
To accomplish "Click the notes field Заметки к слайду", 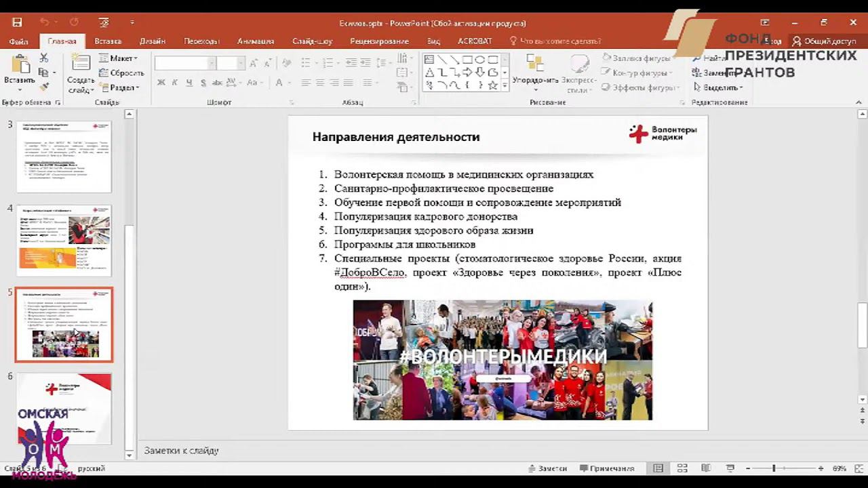I will pyautogui.click(x=181, y=451).
